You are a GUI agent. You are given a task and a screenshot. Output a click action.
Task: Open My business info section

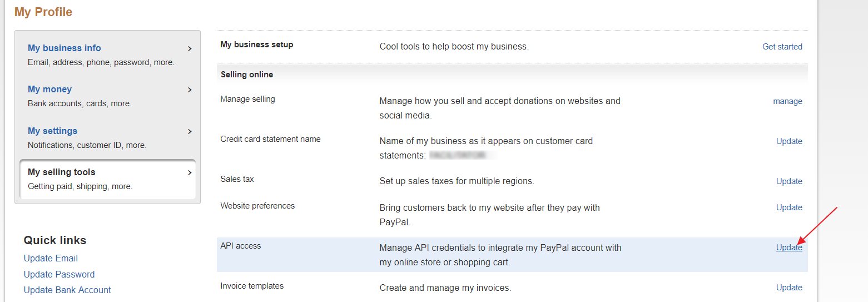tap(65, 48)
